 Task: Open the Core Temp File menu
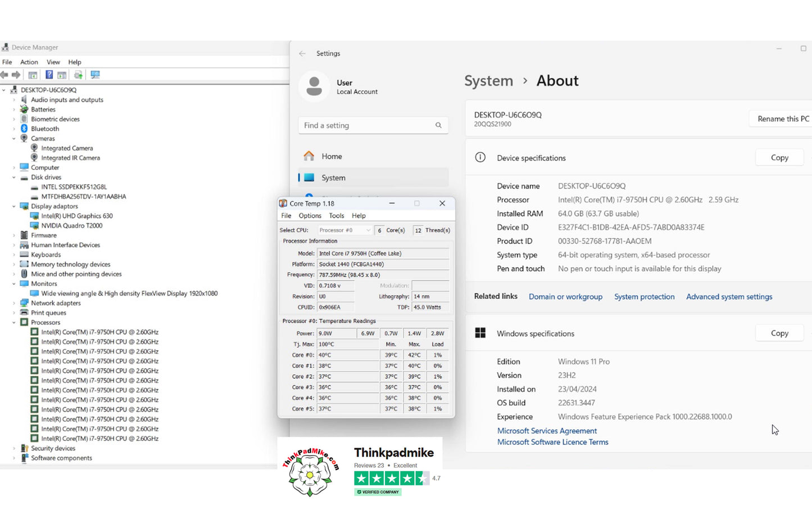pos(286,216)
